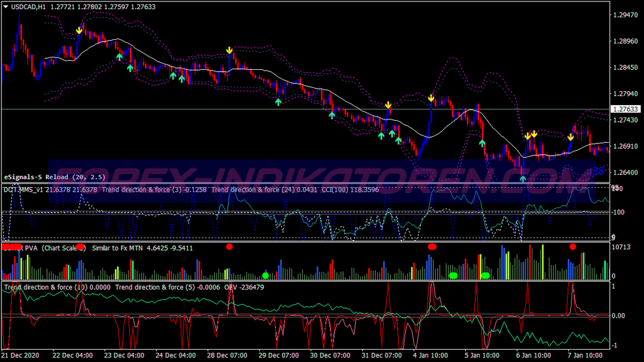Click the green dot near 29 Dec in the PVA panel

point(266,275)
